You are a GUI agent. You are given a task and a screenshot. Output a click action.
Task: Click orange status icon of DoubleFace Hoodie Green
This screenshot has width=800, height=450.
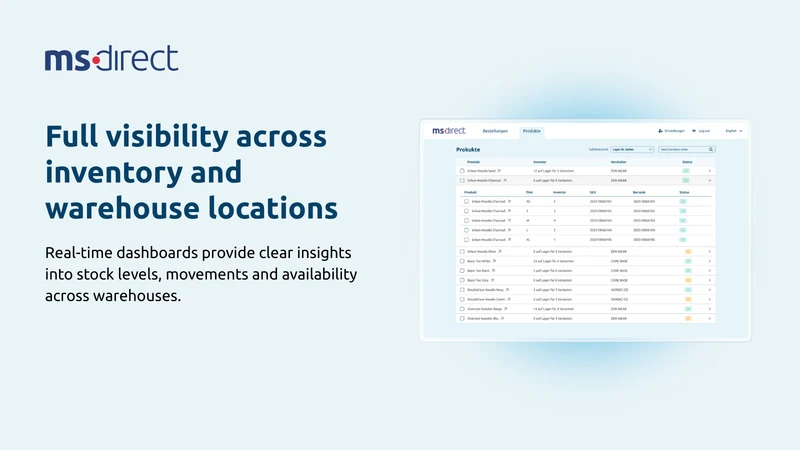tap(688, 299)
